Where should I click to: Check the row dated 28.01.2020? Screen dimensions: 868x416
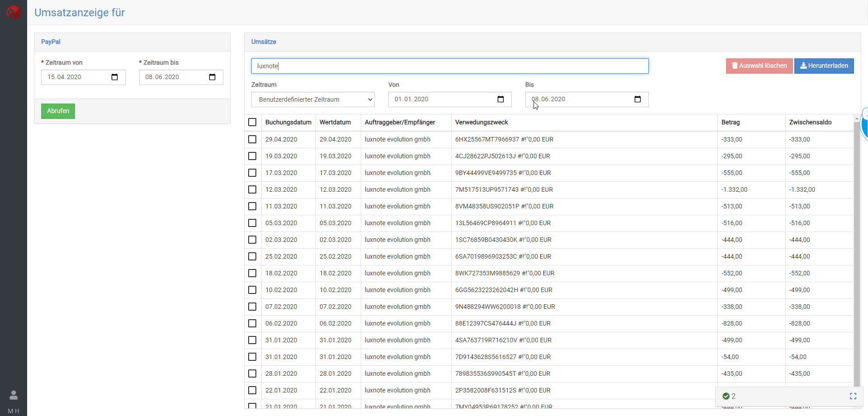pyautogui.click(x=252, y=373)
